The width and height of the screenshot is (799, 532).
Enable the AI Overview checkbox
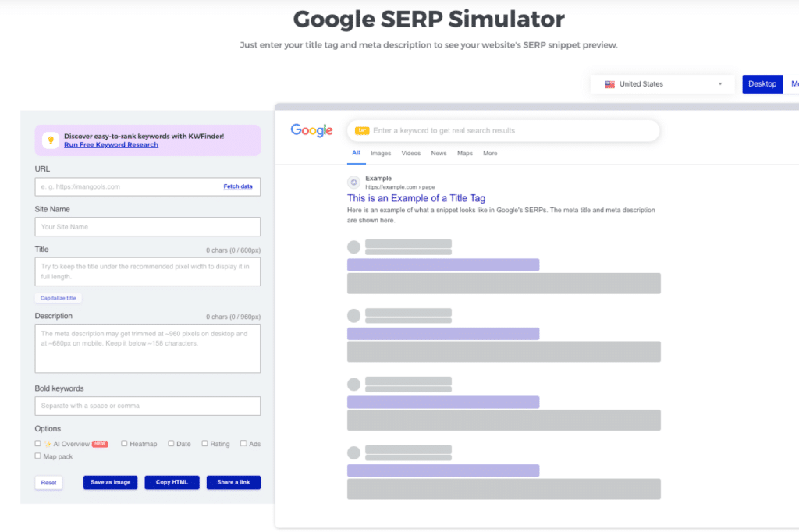pos(38,444)
